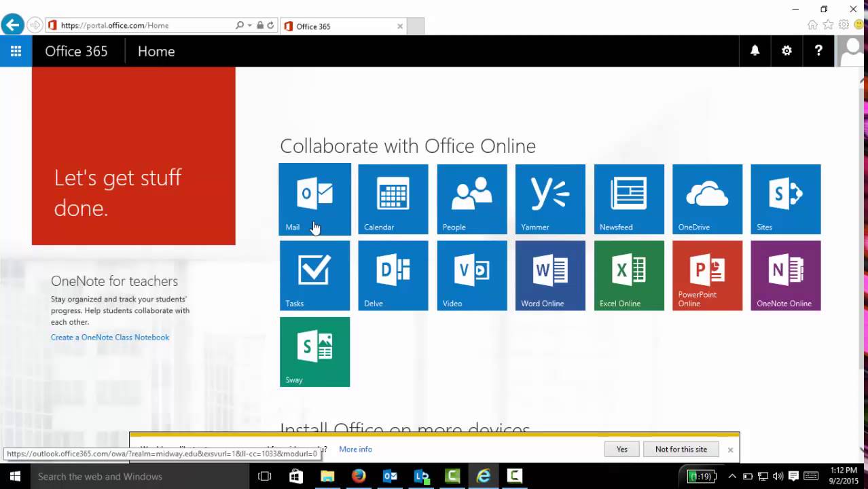Close the Office 365 tab
The width and height of the screenshot is (868, 489).
tap(400, 26)
